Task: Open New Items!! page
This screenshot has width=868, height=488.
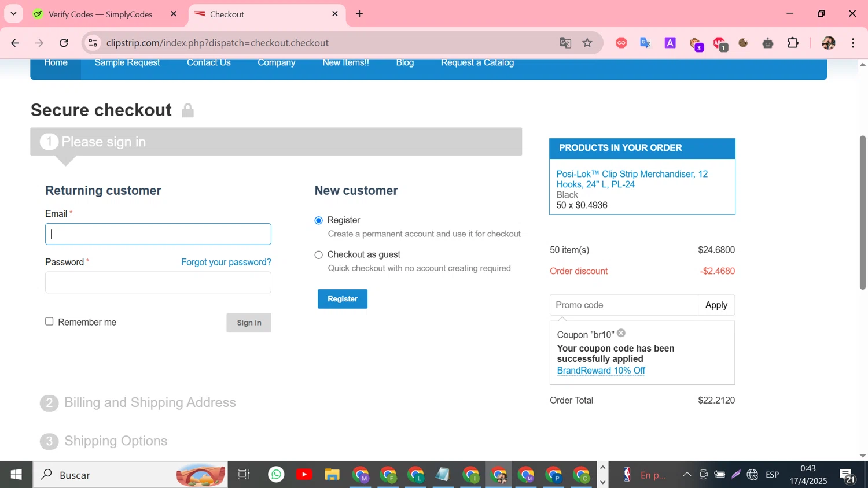Action: (346, 63)
